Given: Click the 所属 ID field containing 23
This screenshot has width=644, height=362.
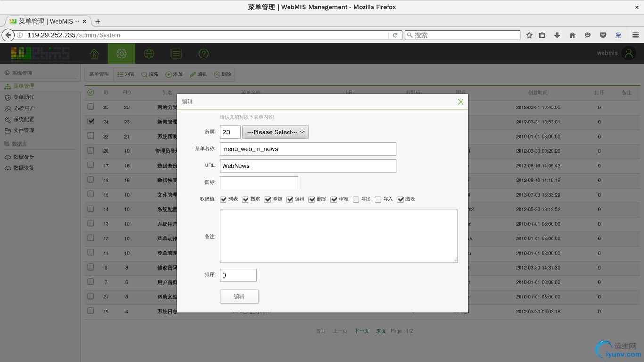Looking at the screenshot, I should point(230,132).
